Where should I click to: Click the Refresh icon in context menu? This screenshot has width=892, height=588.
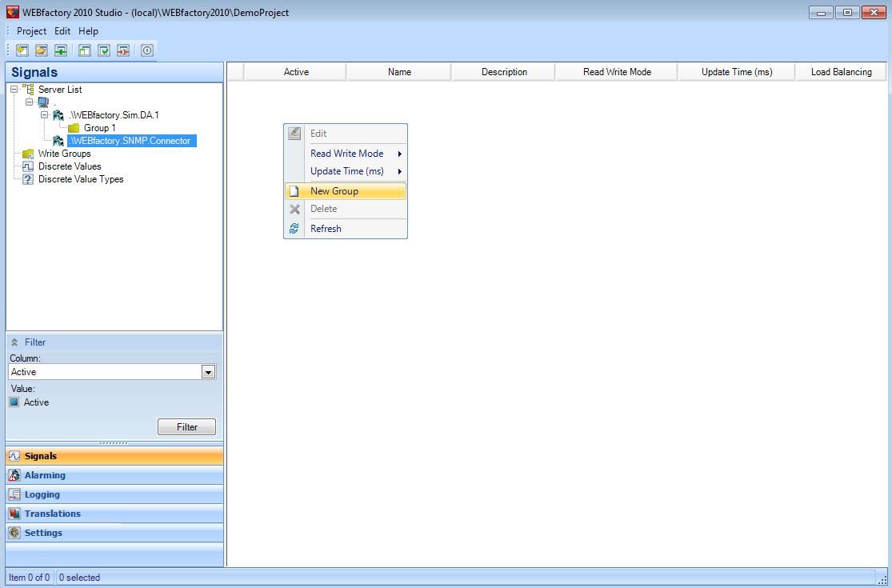[x=294, y=229]
